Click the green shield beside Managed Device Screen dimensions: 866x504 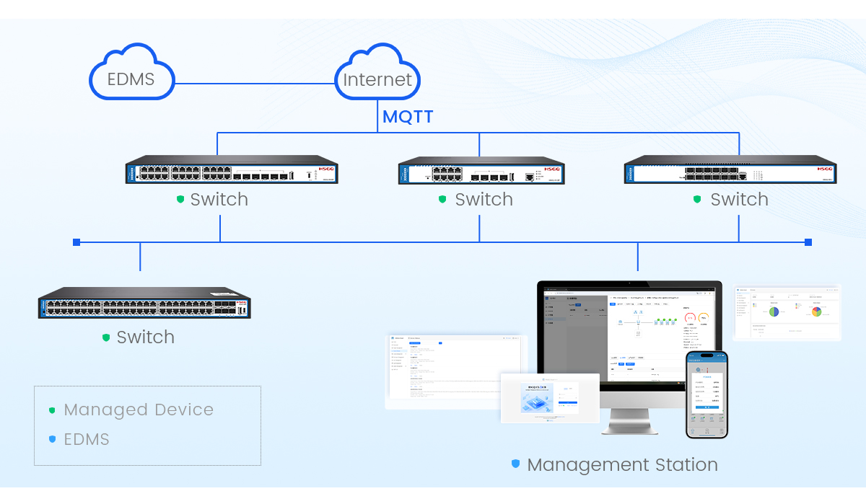point(52,410)
